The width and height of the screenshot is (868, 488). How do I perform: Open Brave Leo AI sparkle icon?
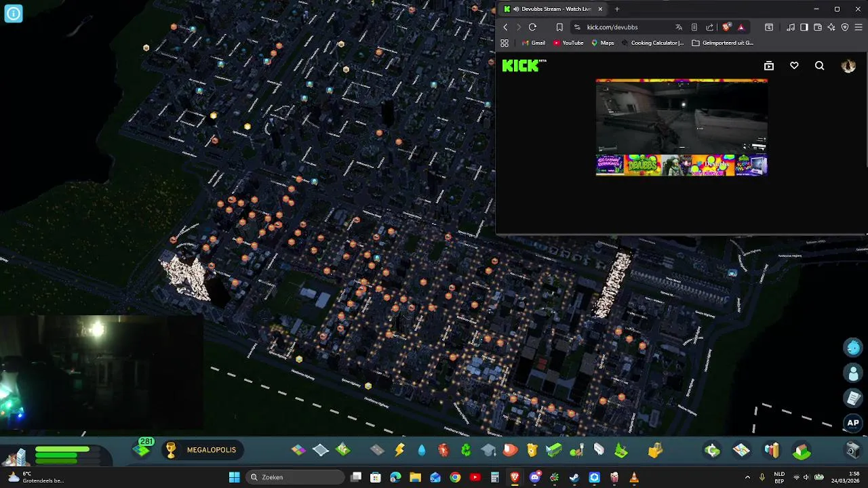tap(831, 27)
